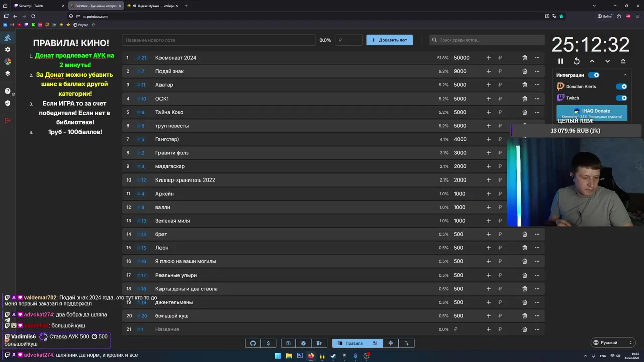Viewport: 644px width, 362px height.
Task: Toggle the main Интеграции switch
Action: pyautogui.click(x=594, y=75)
